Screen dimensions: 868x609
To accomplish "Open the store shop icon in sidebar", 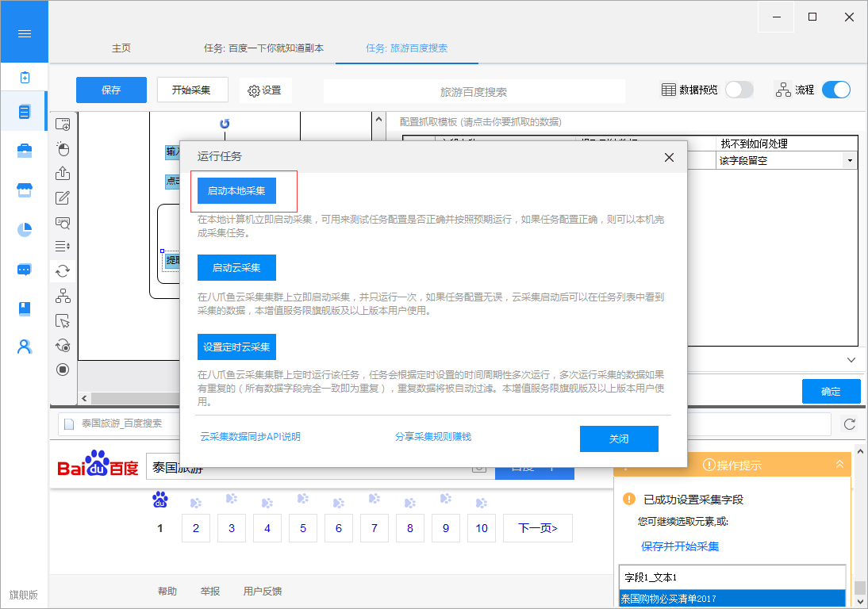I will pyautogui.click(x=25, y=190).
